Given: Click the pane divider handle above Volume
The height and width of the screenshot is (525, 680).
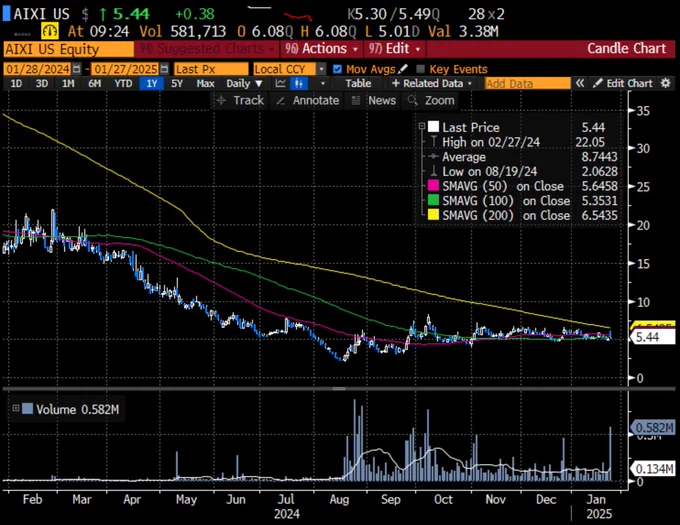Looking at the screenshot, I should coord(339,388).
